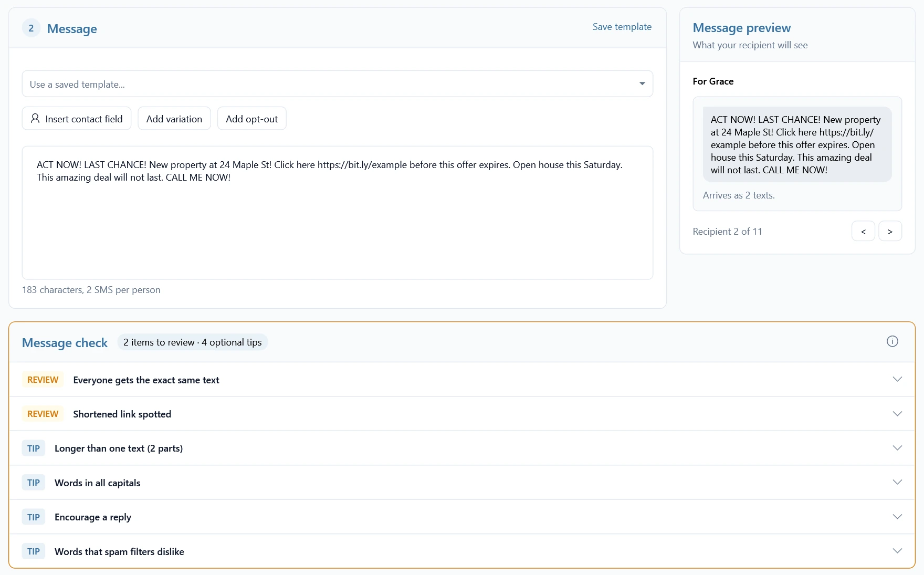
Task: Expand 'Words that spam filters dislike' chevron
Action: click(897, 551)
